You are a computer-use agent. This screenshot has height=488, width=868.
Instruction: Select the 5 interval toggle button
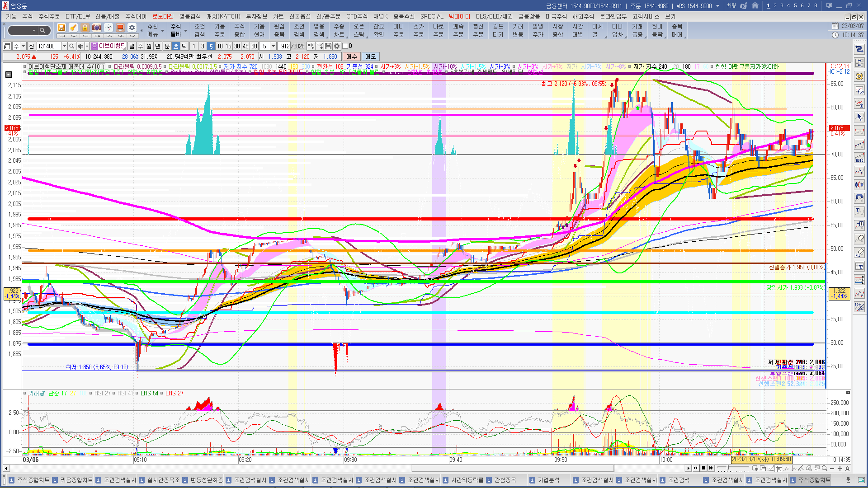(211, 46)
